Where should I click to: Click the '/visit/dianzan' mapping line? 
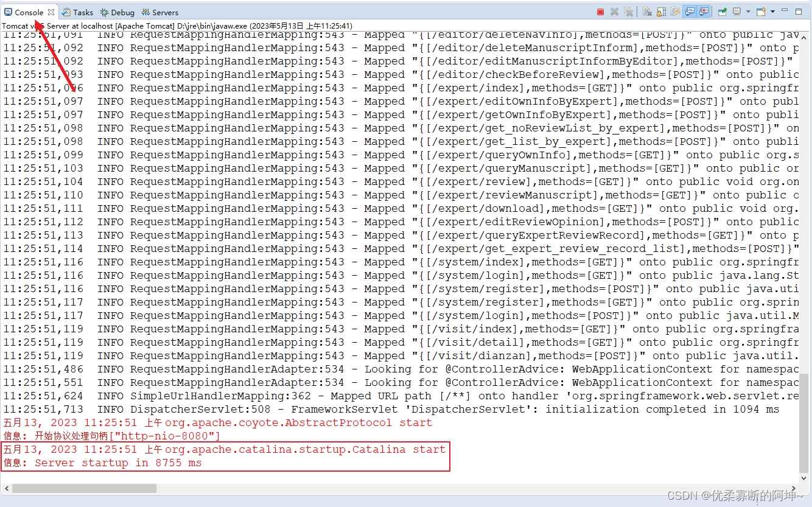coord(401,355)
